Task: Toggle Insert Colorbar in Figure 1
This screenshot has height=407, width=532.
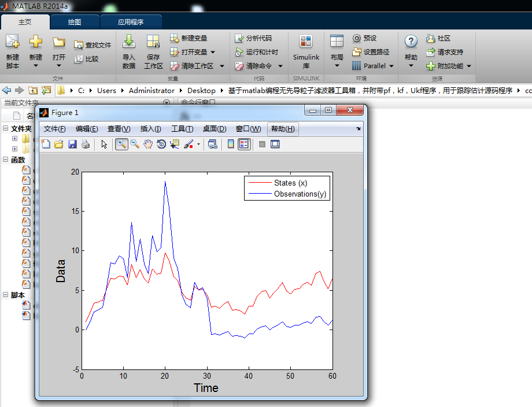Action: 231,144
